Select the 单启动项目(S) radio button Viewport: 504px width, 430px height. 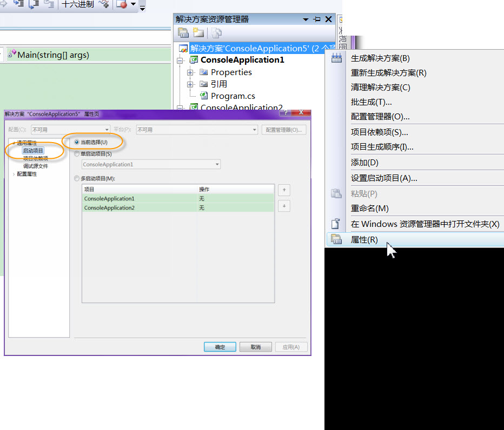[x=77, y=154]
